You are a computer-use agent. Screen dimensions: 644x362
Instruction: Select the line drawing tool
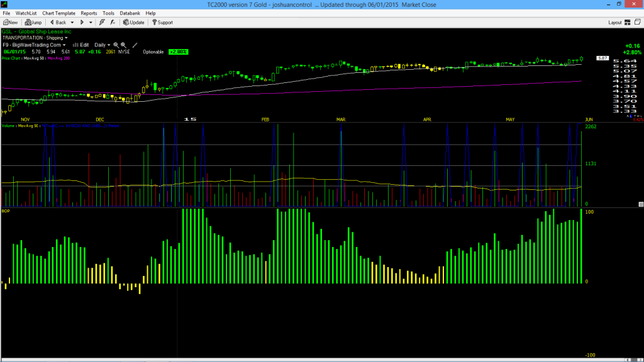coord(135,45)
